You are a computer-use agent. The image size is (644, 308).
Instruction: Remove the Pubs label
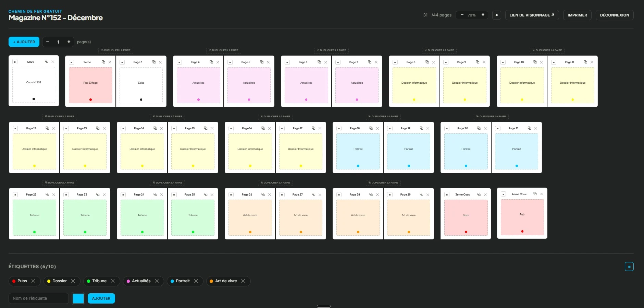click(33, 281)
